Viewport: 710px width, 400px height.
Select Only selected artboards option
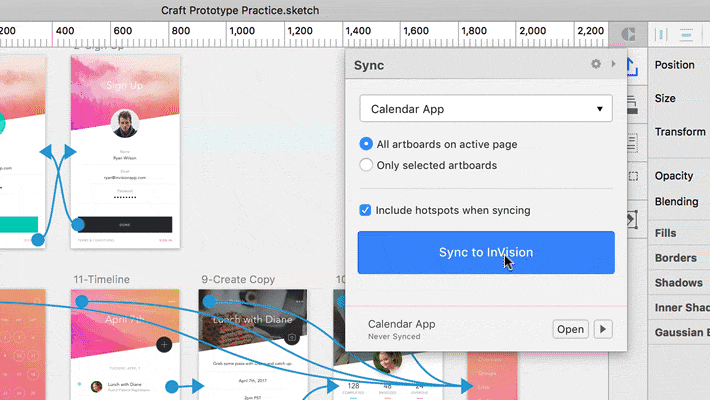pyautogui.click(x=366, y=165)
